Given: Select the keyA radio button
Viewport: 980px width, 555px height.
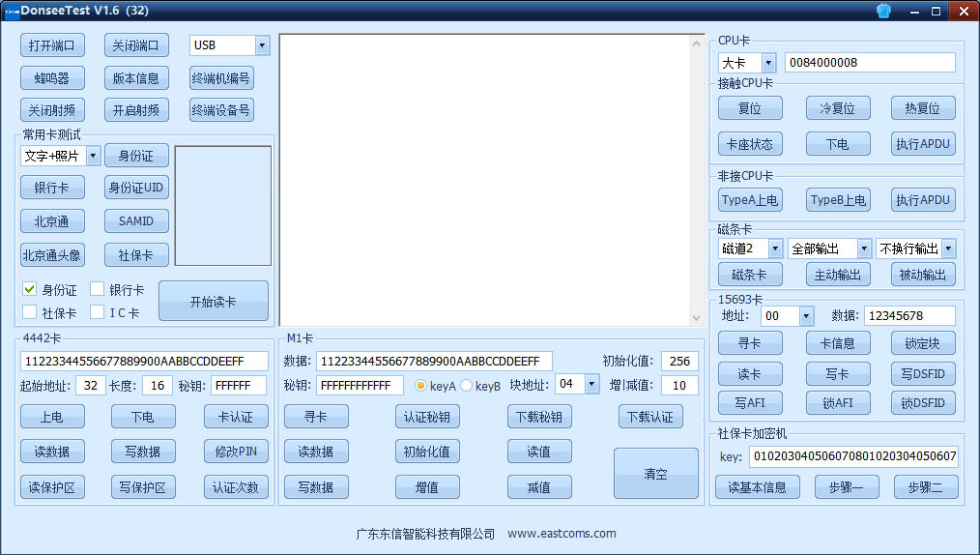Looking at the screenshot, I should click(x=420, y=386).
